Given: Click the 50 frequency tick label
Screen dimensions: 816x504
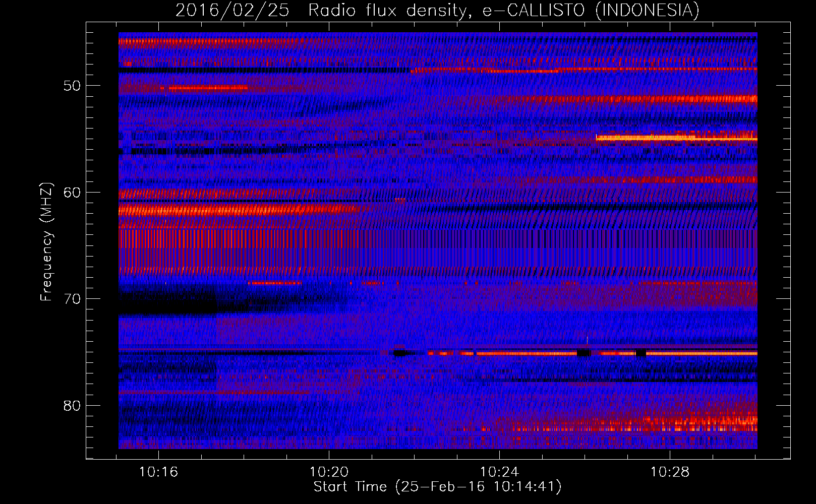Looking at the screenshot, I should 72,86.
